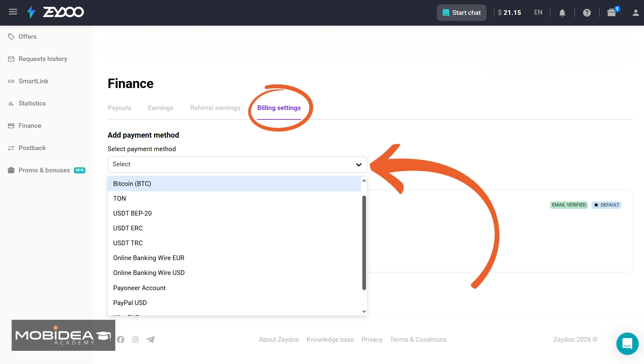Image resolution: width=644 pixels, height=364 pixels.
Task: Click the Finance card icon
Action: (x=11, y=126)
